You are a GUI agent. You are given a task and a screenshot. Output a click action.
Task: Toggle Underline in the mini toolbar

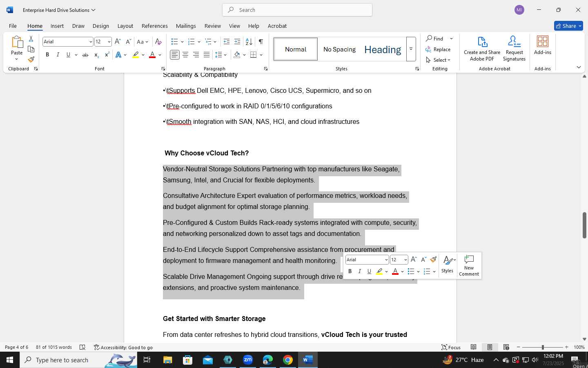[x=369, y=272]
